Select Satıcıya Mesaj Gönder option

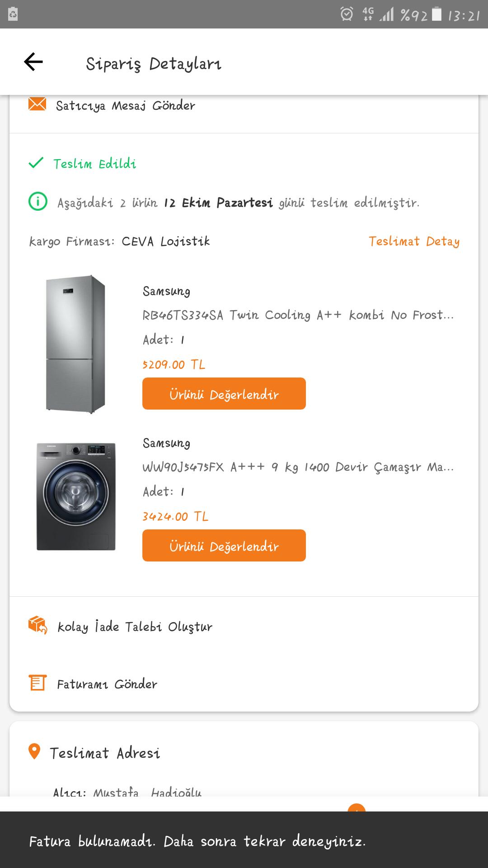[126, 106]
